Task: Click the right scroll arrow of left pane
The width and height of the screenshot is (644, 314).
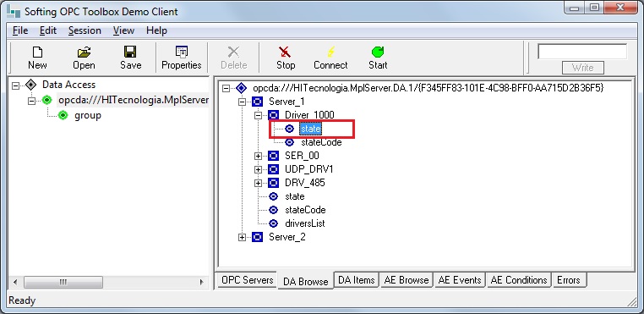Action: pos(202,283)
